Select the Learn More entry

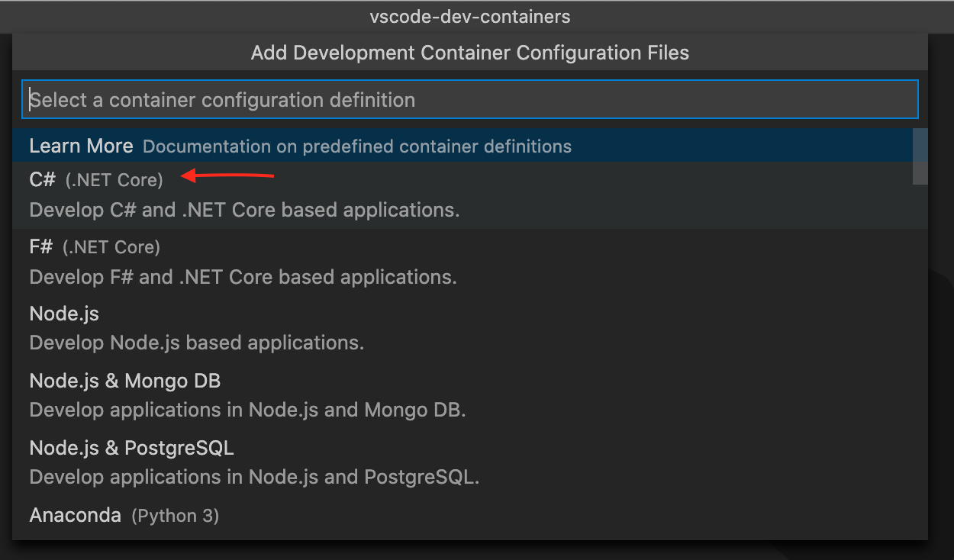click(81, 146)
